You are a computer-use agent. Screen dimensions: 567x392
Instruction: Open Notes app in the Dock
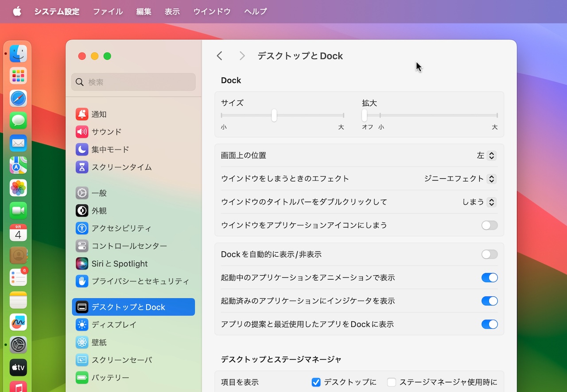point(18,300)
